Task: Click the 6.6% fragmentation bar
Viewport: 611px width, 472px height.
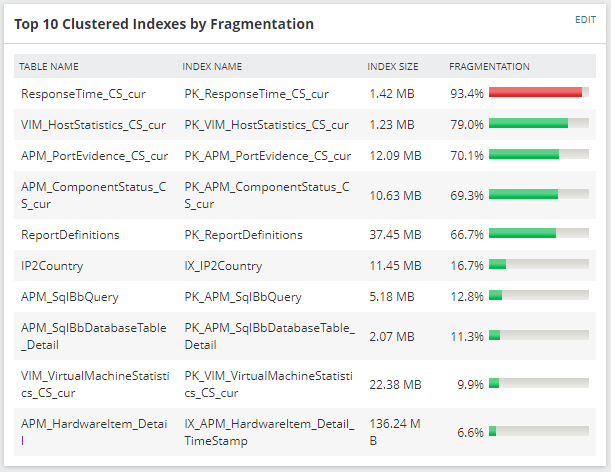Action: pos(539,431)
